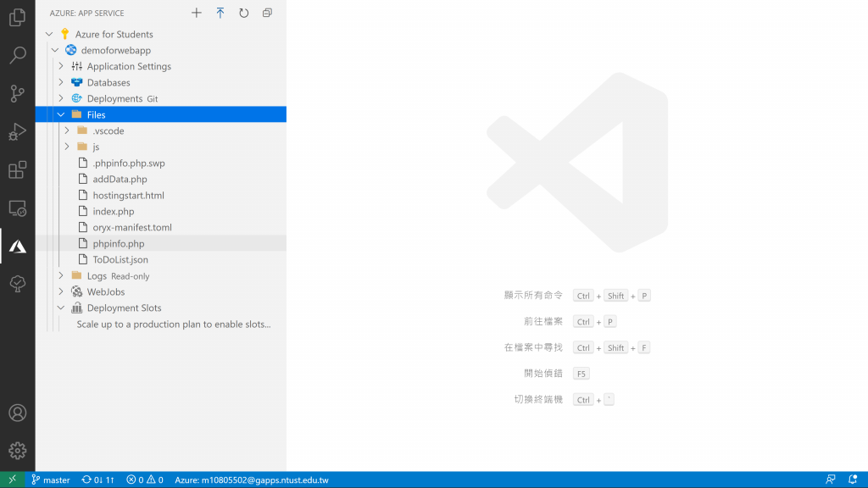Collapse the Azure for Students subscription
The height and width of the screenshot is (488, 868).
pyautogui.click(x=49, y=34)
